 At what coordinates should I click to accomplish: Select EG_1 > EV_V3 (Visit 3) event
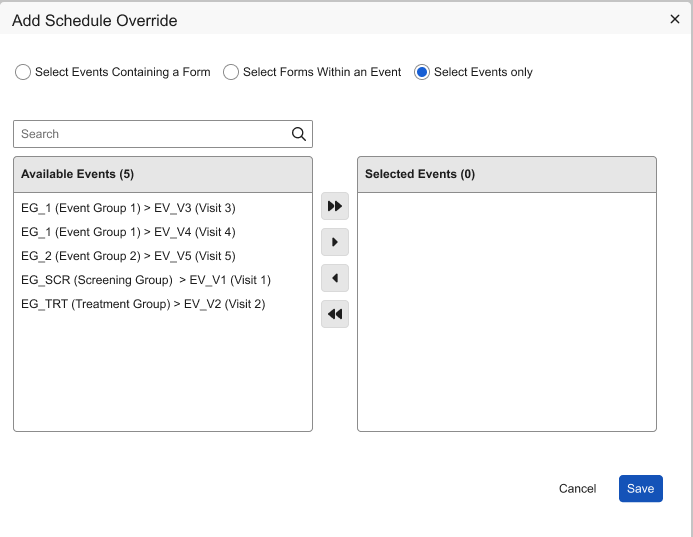128,208
